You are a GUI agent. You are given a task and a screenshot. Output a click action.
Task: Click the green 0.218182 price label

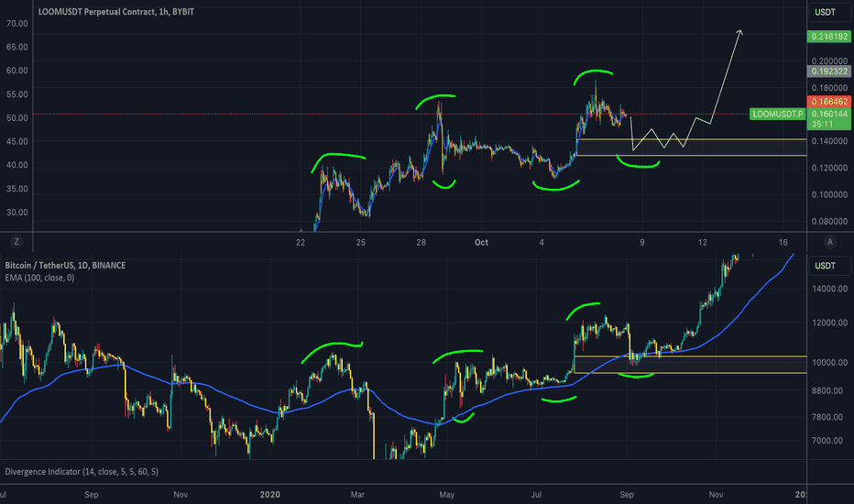click(x=829, y=36)
